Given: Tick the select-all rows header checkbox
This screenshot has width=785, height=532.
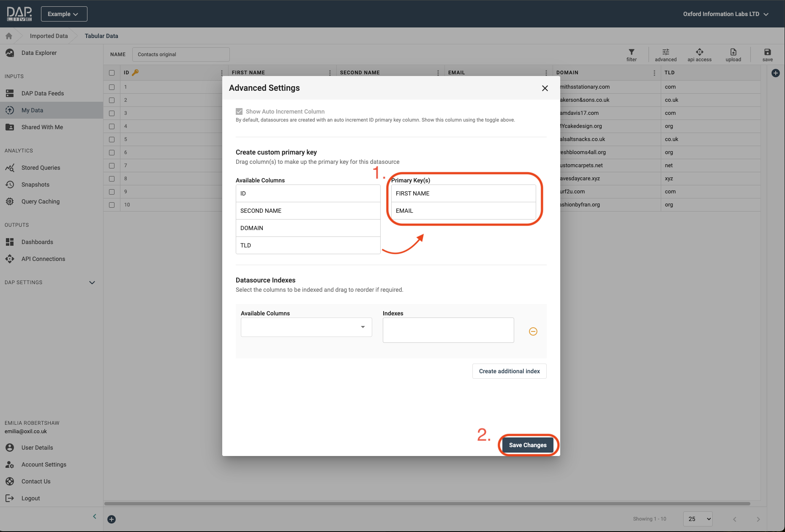Looking at the screenshot, I should (112, 73).
